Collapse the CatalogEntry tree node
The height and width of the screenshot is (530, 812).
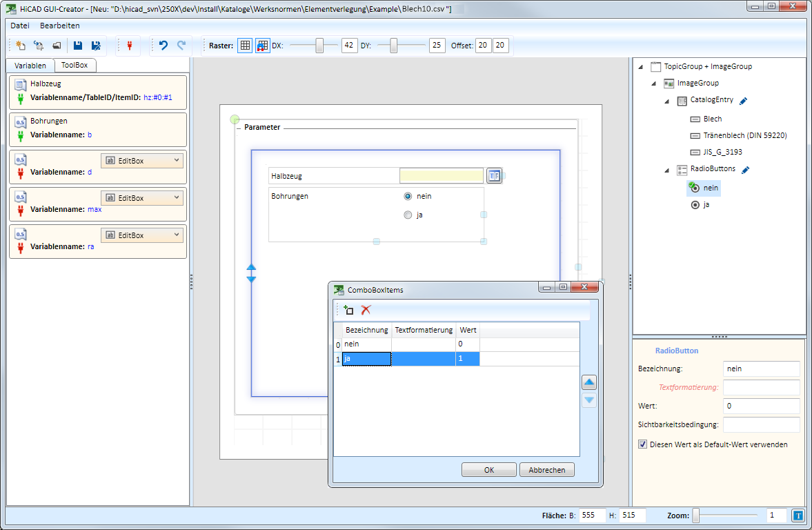click(x=666, y=101)
